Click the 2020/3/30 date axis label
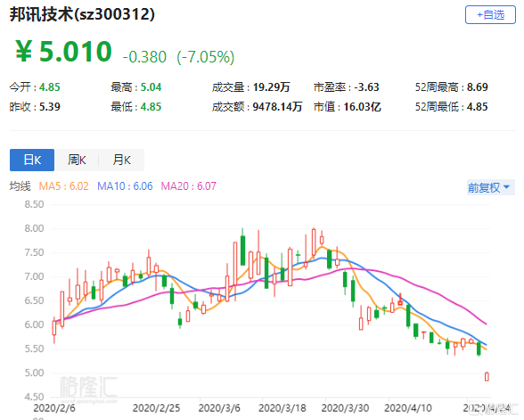This screenshot has height=420, width=524. pos(345,408)
